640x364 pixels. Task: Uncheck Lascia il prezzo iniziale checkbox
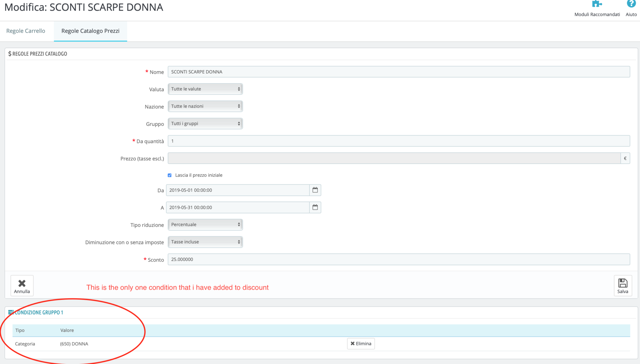click(x=170, y=175)
